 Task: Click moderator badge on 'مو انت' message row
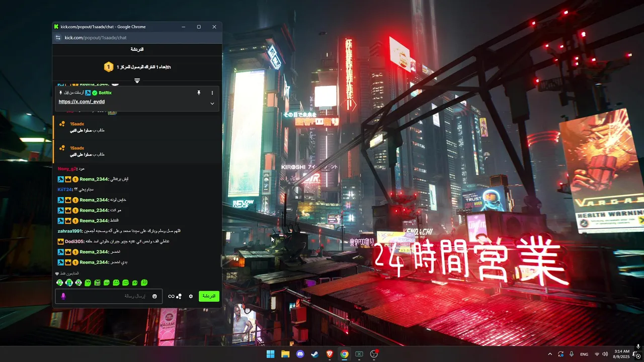pyautogui.click(x=61, y=210)
